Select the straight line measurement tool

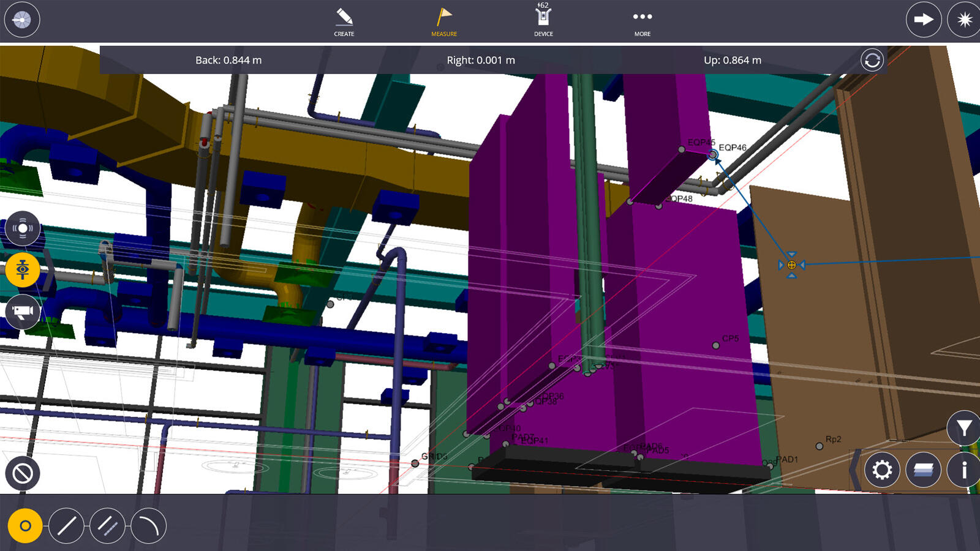(66, 524)
